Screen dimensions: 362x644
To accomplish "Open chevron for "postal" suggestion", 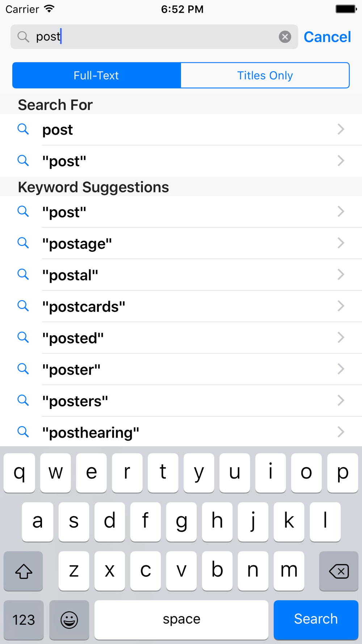I will (x=341, y=275).
